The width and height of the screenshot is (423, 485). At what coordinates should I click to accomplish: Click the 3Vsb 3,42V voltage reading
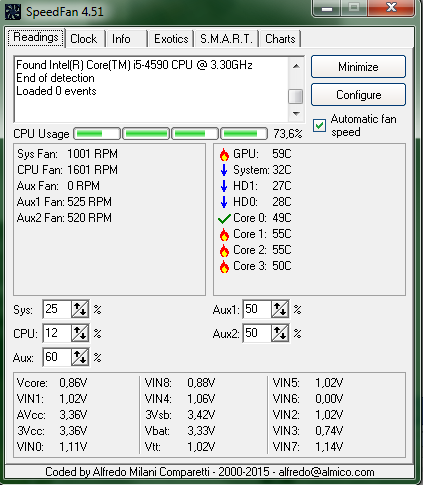pos(180,415)
